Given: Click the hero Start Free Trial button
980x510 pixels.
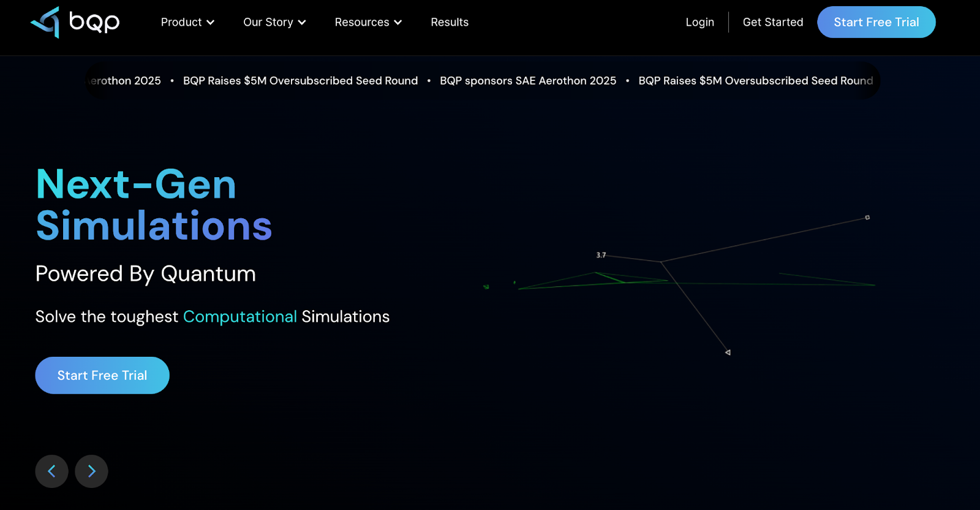Looking at the screenshot, I should [x=102, y=375].
